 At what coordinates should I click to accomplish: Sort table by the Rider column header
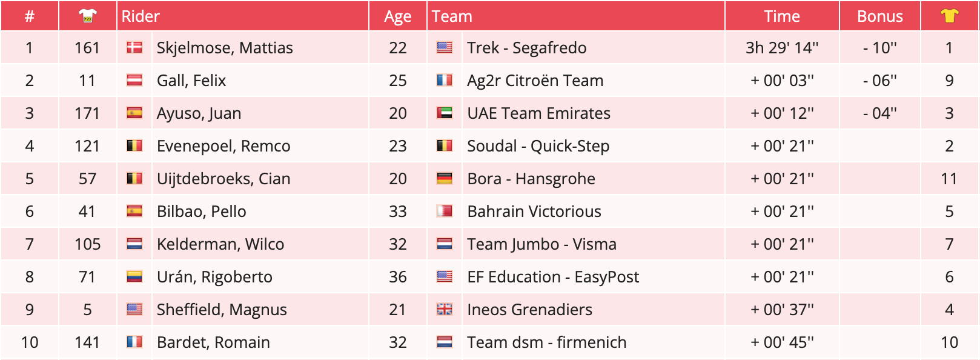[x=141, y=16]
